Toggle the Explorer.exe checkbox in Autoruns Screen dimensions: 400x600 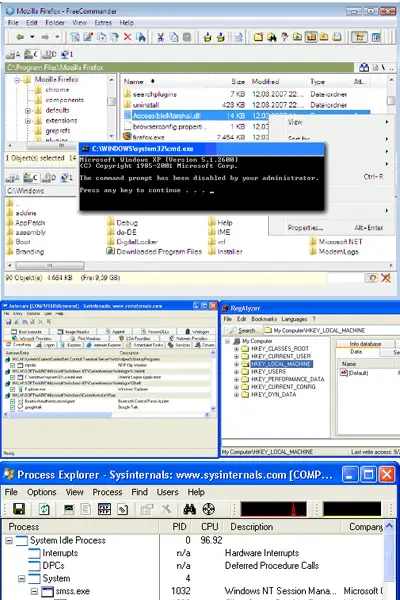point(13,389)
